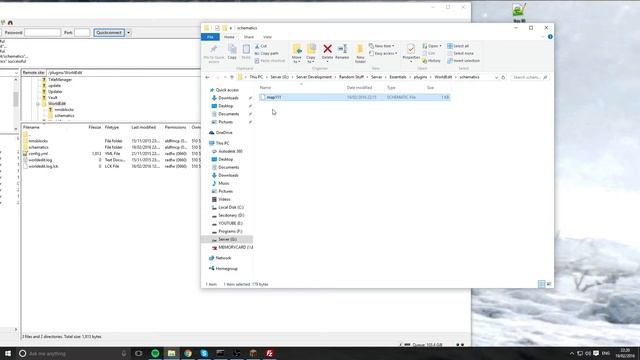Image resolution: width=640 pixels, height=360 pixels.
Task: Click the Copy to icon
Action: (x=311, y=53)
